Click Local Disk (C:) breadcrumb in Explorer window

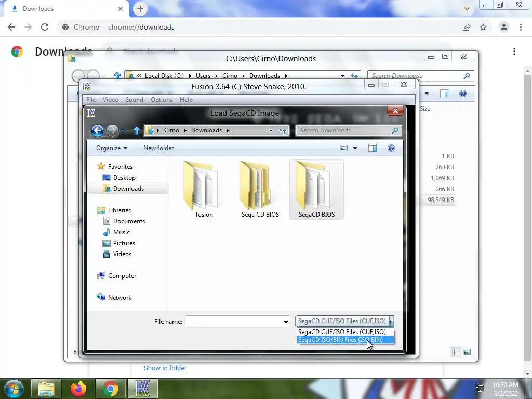(164, 76)
